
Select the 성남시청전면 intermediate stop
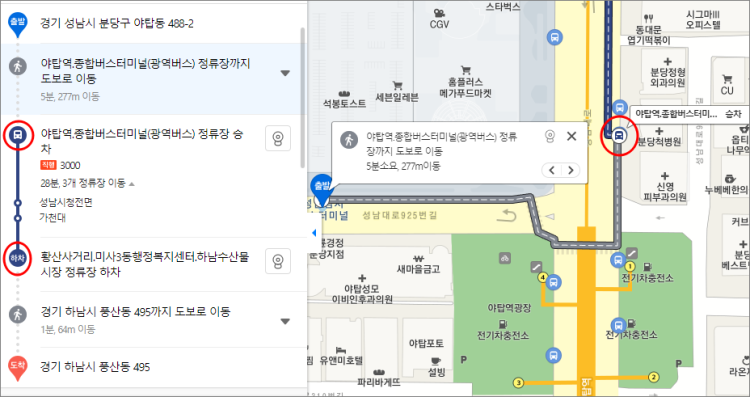66,203
